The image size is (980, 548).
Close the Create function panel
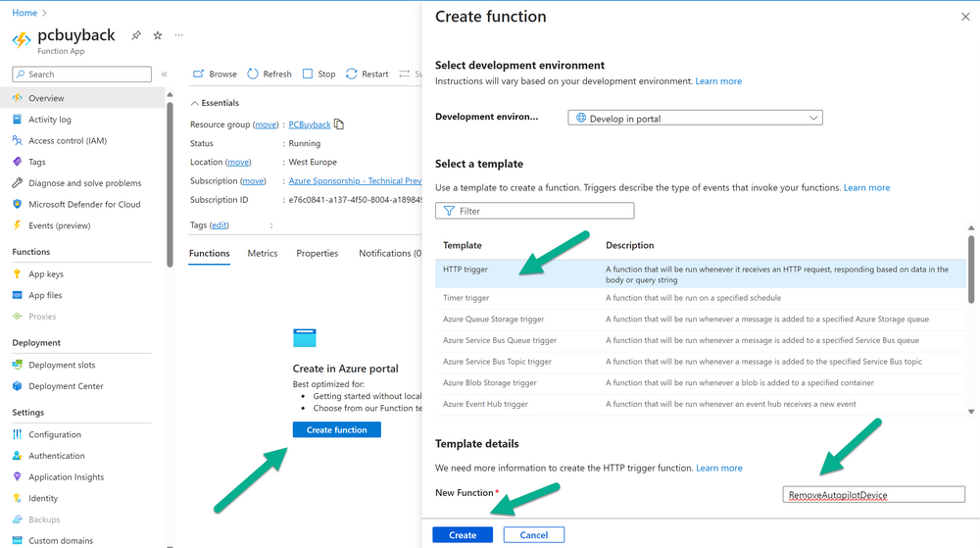[x=965, y=17]
